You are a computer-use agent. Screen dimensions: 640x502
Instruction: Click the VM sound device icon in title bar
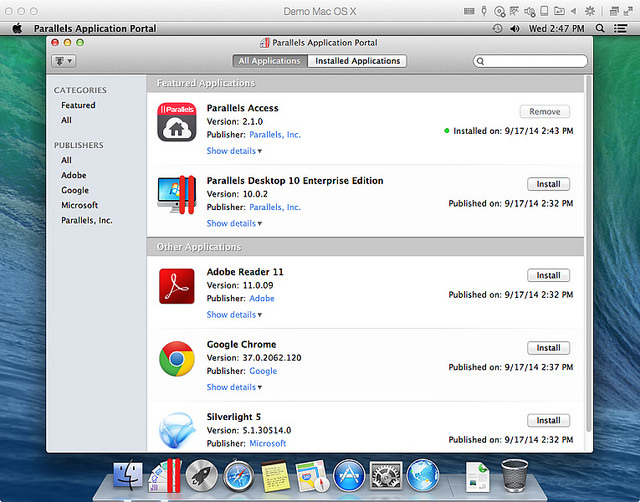coord(530,11)
